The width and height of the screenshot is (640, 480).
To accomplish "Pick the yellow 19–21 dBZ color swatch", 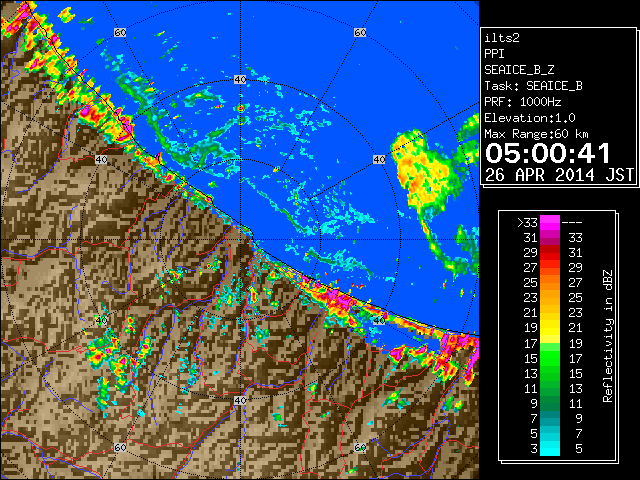I will tap(550, 328).
